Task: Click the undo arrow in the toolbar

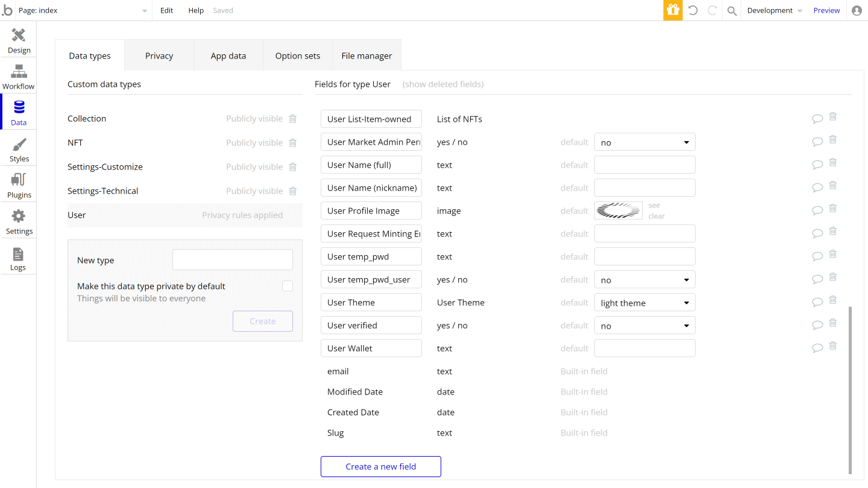Action: pos(691,10)
